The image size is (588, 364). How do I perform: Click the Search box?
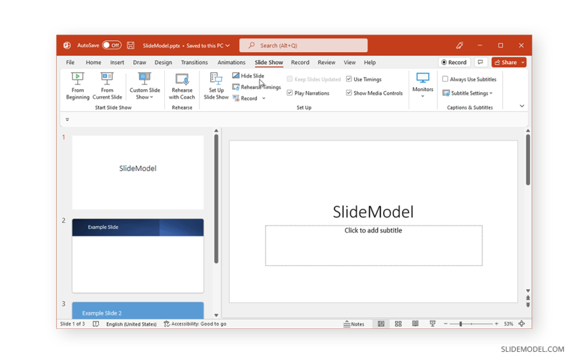pyautogui.click(x=303, y=45)
